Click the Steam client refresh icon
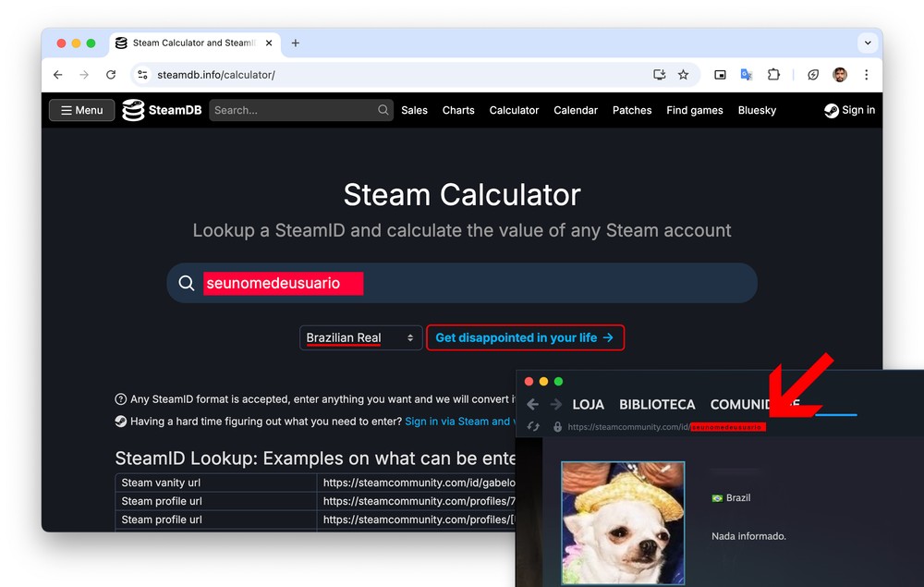Image resolution: width=924 pixels, height=587 pixels. click(533, 427)
